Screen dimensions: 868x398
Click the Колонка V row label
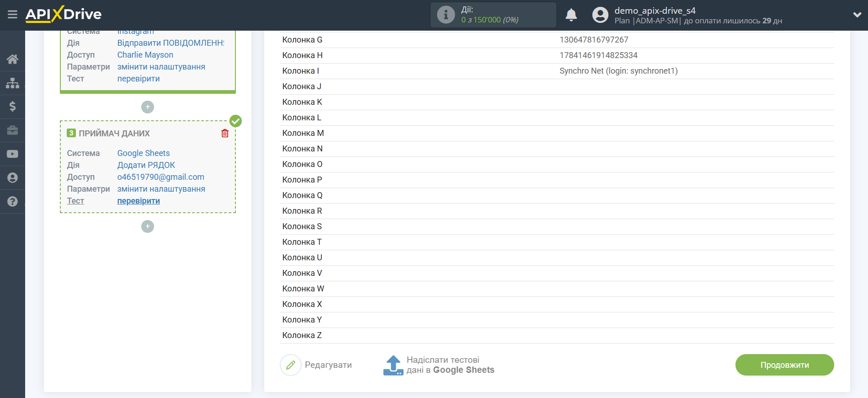[302, 273]
